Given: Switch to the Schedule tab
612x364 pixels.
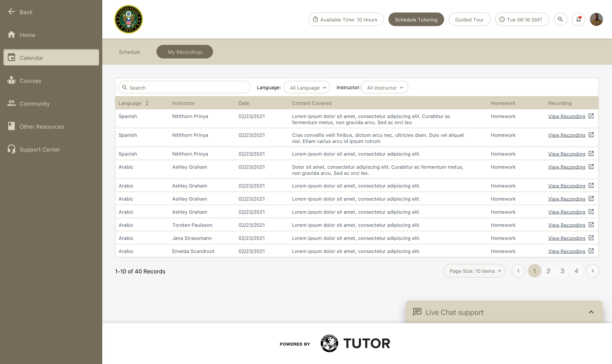Looking at the screenshot, I should coord(129,52).
